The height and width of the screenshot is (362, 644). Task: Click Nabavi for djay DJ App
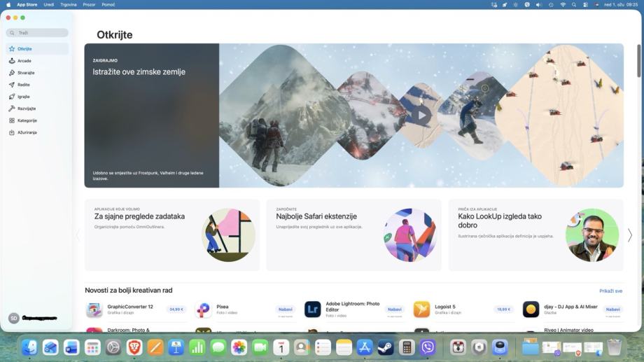(x=612, y=309)
